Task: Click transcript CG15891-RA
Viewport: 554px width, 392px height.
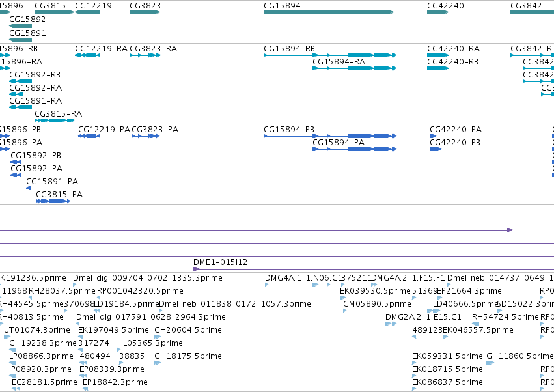Action: [20, 107]
